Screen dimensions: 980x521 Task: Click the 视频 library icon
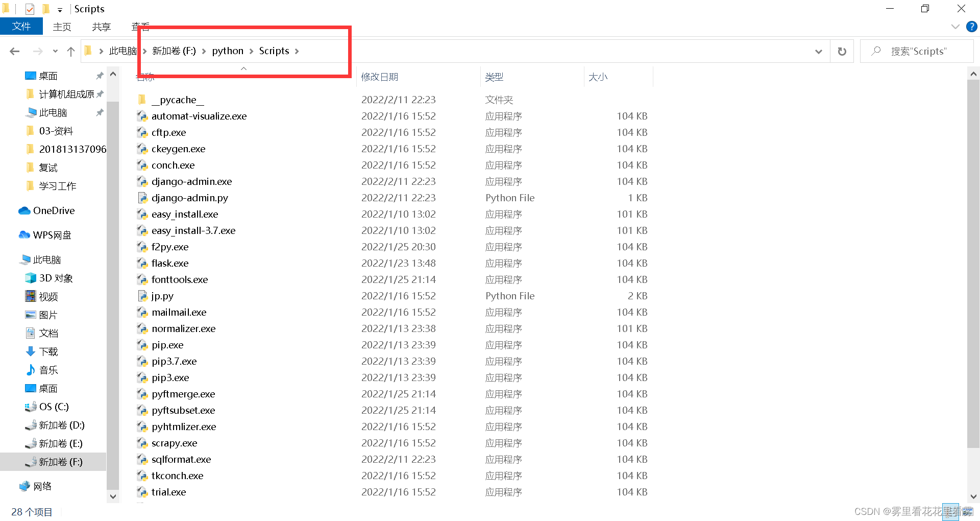pos(31,296)
